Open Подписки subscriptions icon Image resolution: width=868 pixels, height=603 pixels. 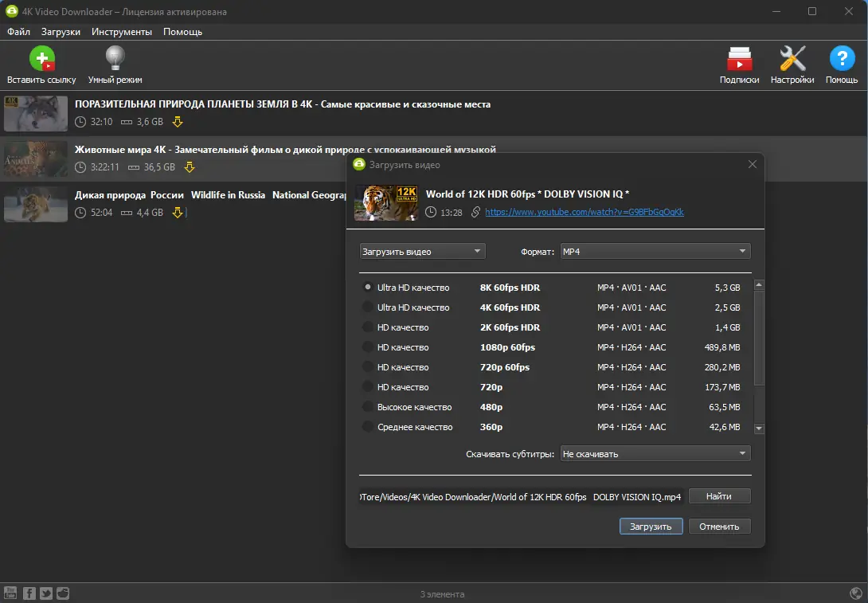click(x=739, y=59)
